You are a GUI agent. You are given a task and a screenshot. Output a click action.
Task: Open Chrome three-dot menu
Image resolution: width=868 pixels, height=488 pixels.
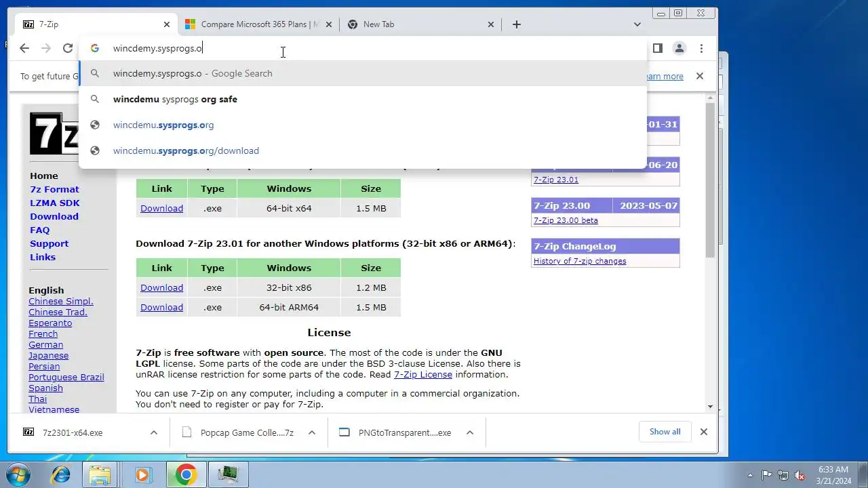click(x=701, y=48)
